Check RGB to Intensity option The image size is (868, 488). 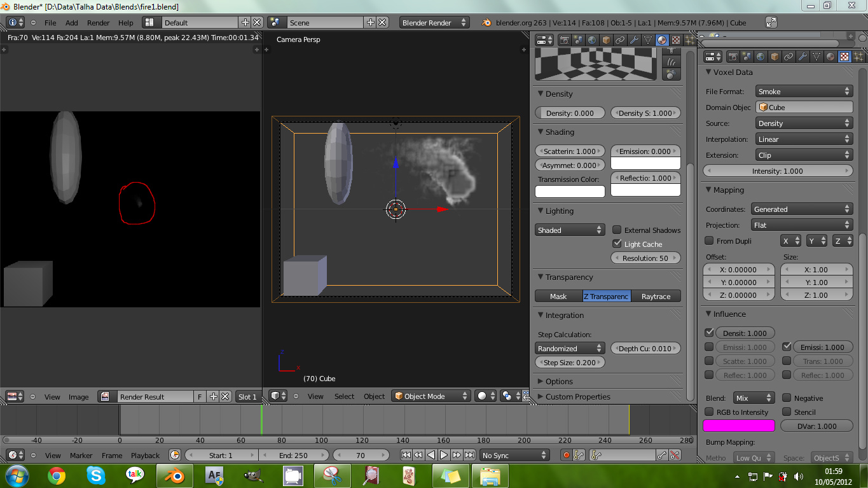pos(709,412)
